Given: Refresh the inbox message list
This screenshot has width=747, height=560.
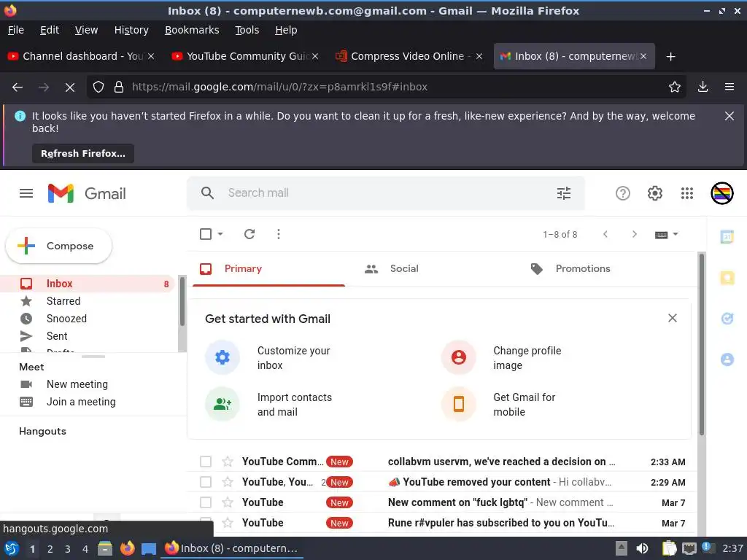Looking at the screenshot, I should pyautogui.click(x=249, y=234).
